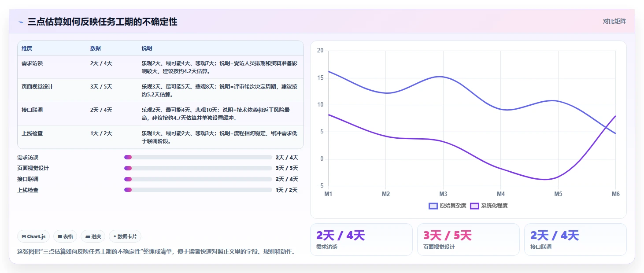The image size is (644, 273).
Task: Click the 数据 column header
Action: (x=96, y=48)
